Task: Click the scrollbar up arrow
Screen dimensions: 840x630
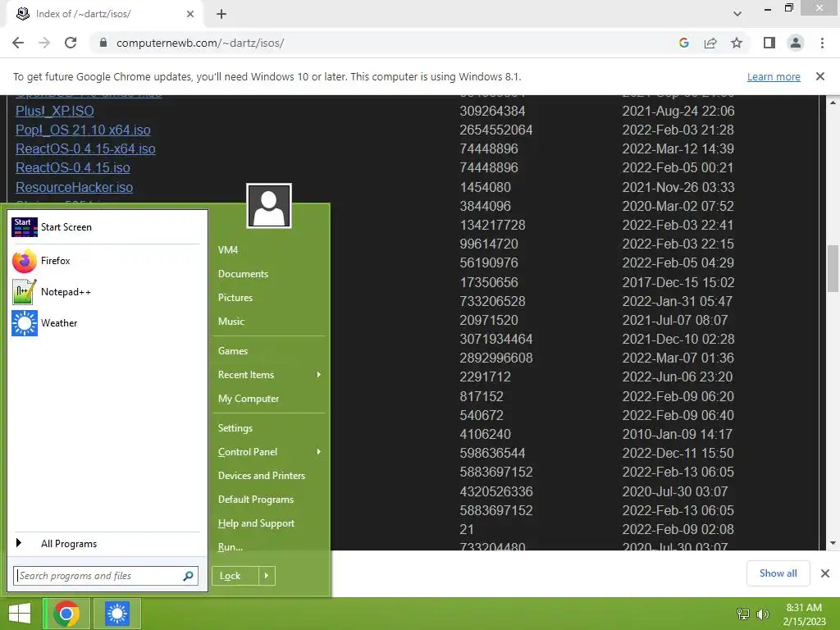Action: pos(833,102)
